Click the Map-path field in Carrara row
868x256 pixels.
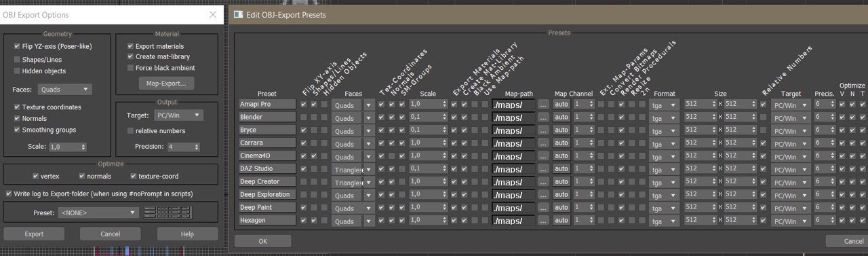pos(513,143)
